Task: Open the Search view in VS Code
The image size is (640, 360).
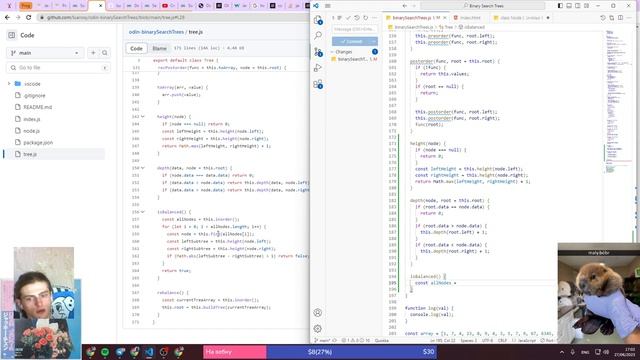Action: pyautogui.click(x=318, y=36)
